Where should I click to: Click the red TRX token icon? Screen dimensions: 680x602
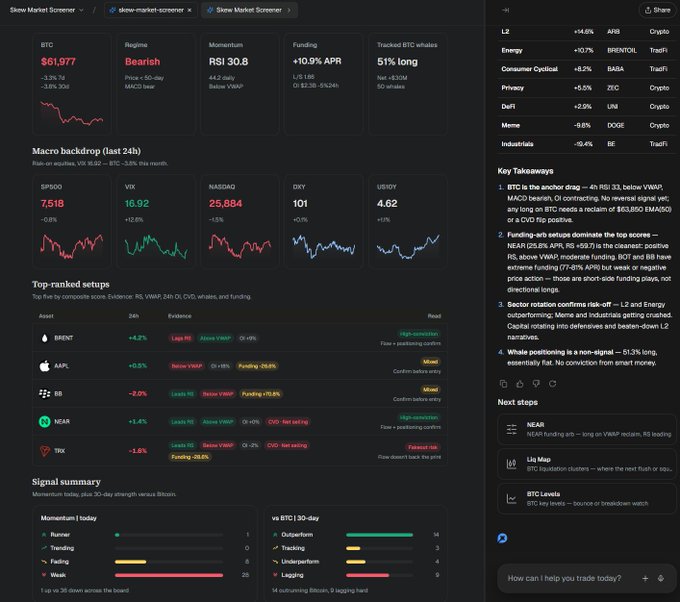(44, 451)
